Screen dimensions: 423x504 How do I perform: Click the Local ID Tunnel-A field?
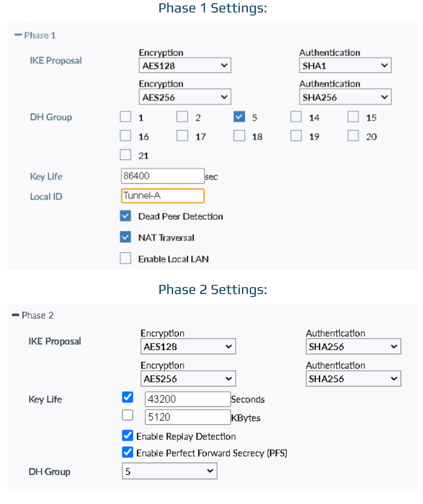[163, 196]
